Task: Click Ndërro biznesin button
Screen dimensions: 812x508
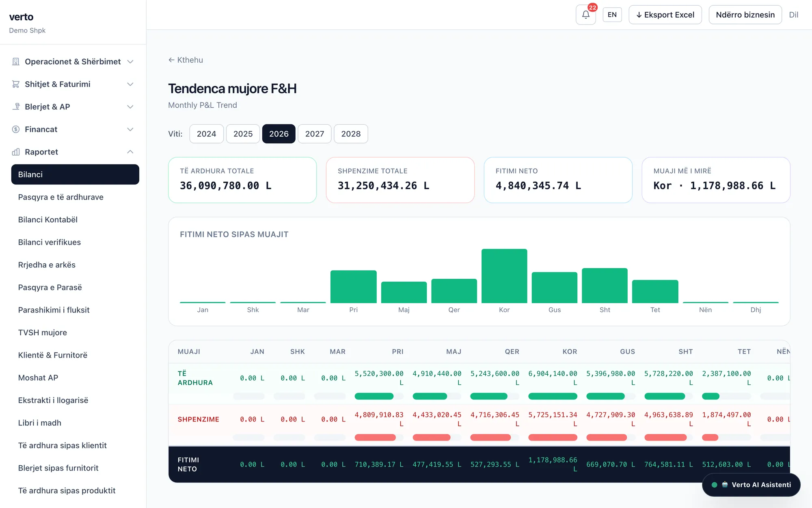Action: (745, 15)
